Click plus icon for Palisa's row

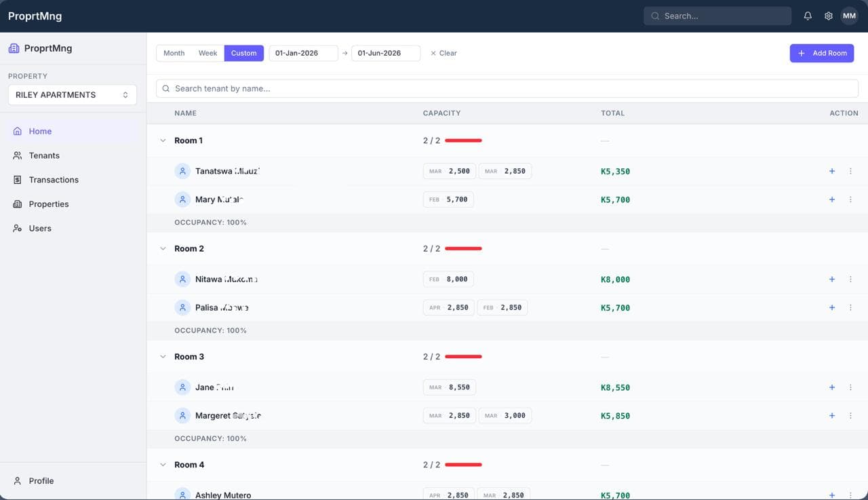tap(832, 307)
